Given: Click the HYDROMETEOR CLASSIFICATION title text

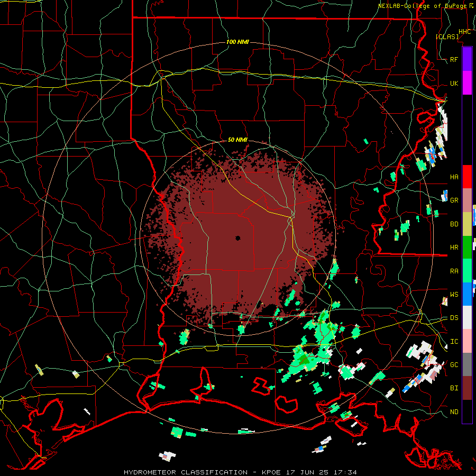Looking at the screenshot, I should [186, 472].
